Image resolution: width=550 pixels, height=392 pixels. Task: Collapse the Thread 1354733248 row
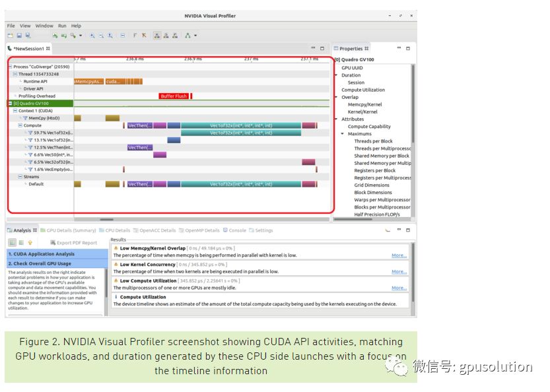click(15, 74)
